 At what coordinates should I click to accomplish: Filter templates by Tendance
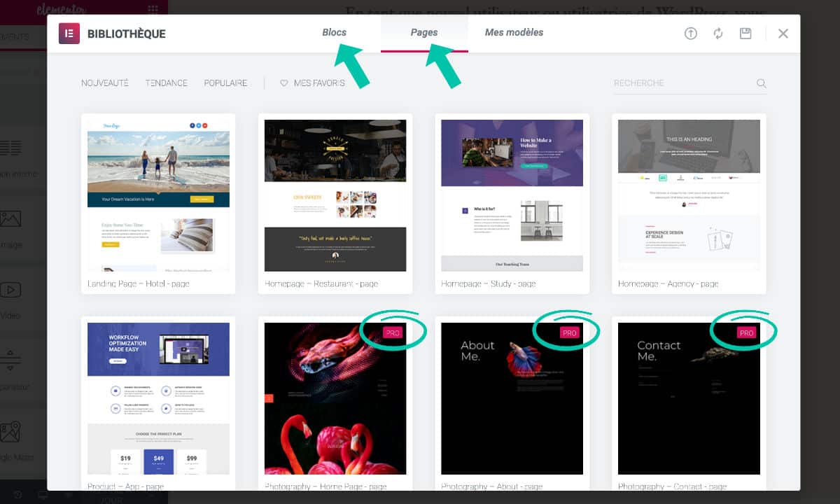coord(167,83)
